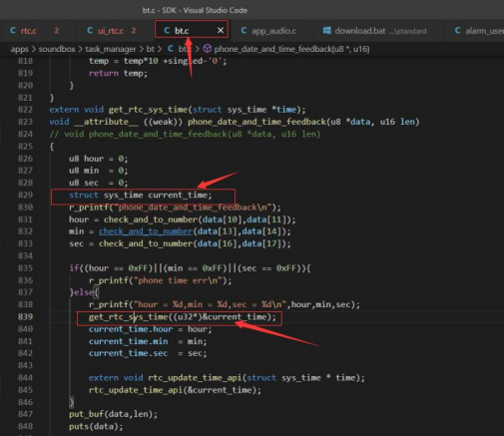The height and width of the screenshot is (436, 504).
Task: Close the bt.c tab
Action: point(221,31)
